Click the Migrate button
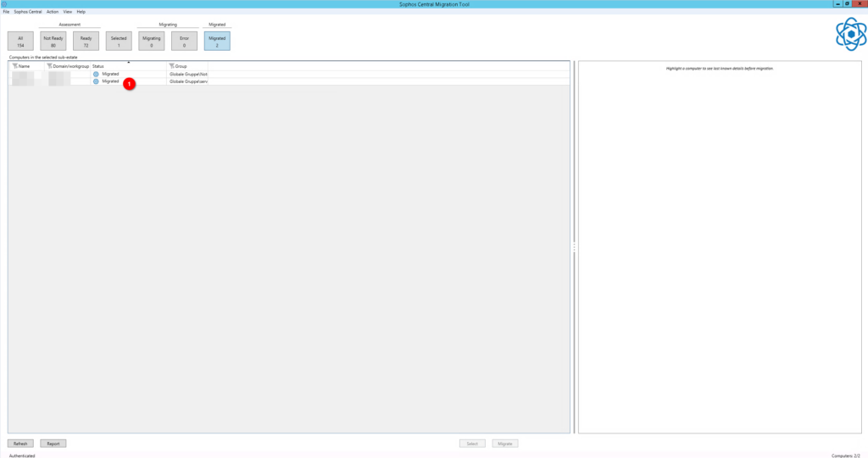This screenshot has width=868, height=458. tap(505, 444)
